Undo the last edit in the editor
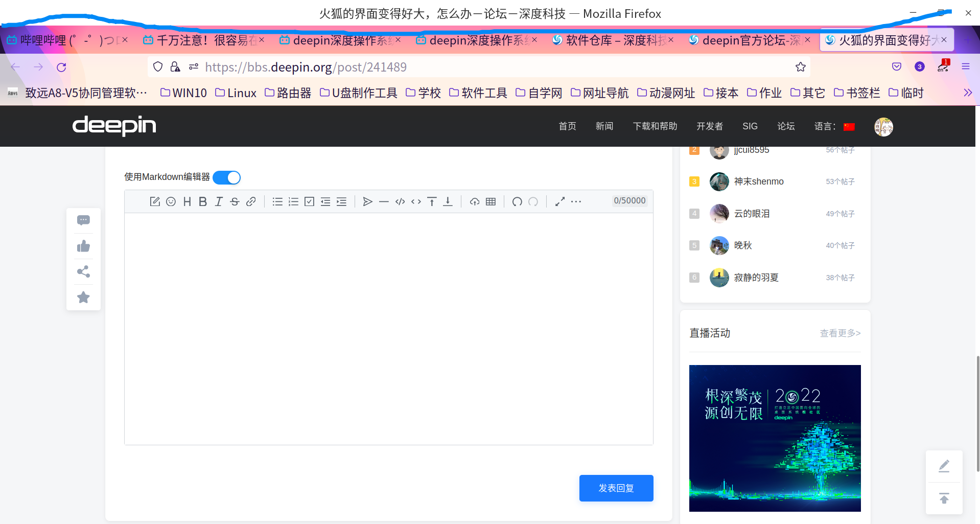Screen dimensions: 980x524 pyautogui.click(x=517, y=201)
